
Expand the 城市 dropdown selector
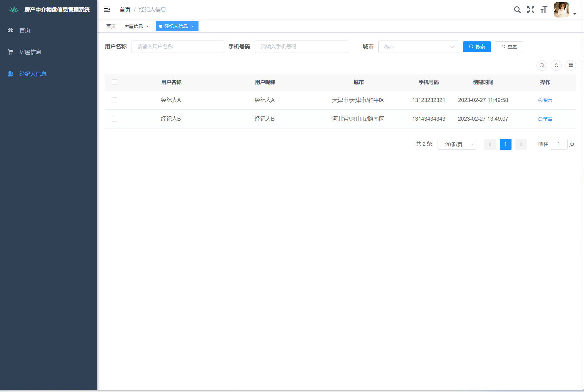(x=418, y=47)
